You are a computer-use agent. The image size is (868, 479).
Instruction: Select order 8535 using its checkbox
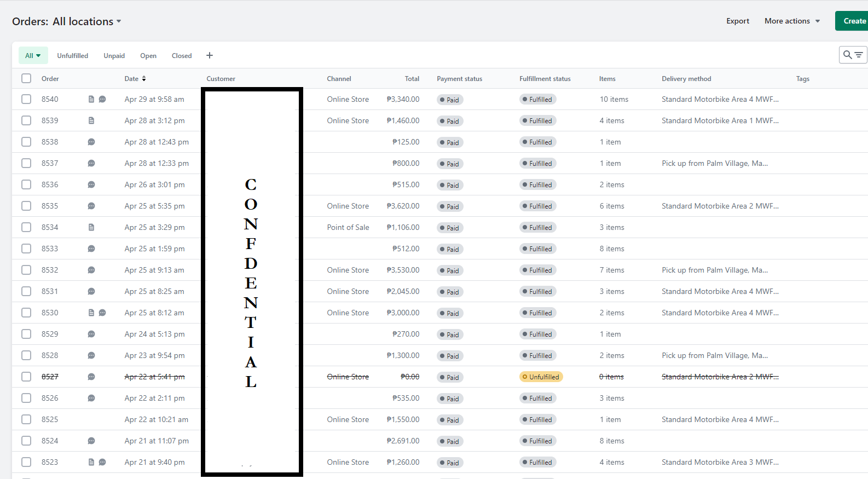[x=26, y=206]
